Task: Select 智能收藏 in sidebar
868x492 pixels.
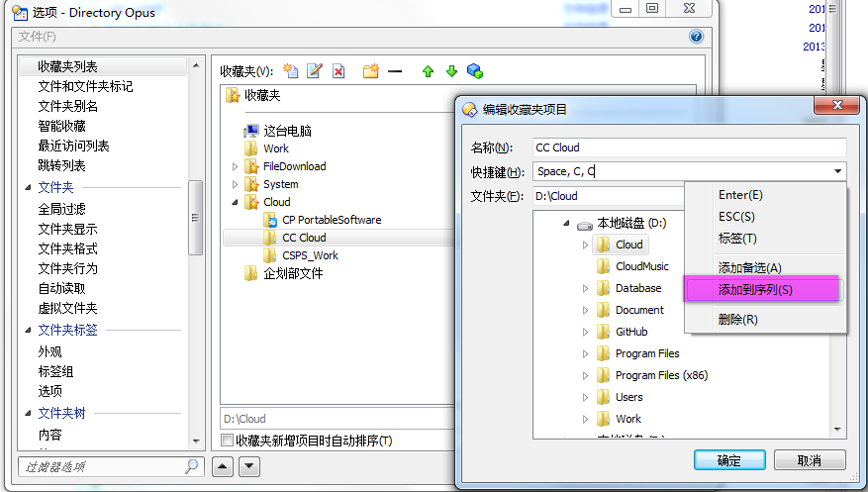Action: point(61,126)
